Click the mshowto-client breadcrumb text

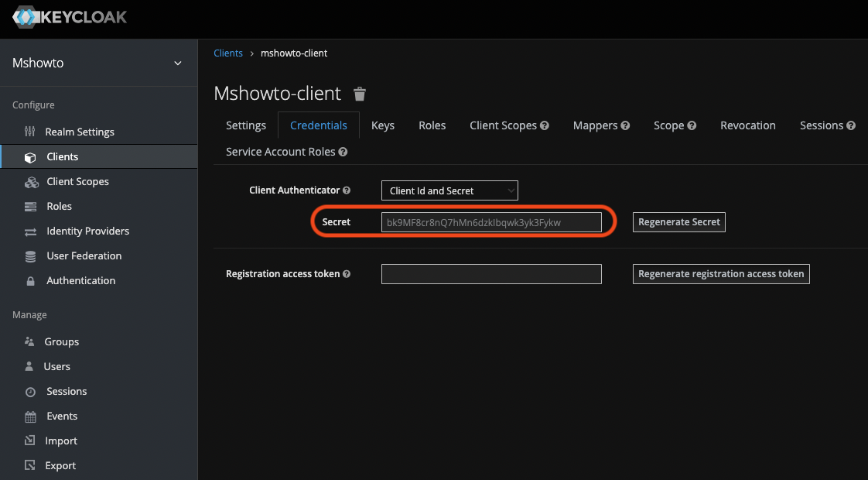294,53
